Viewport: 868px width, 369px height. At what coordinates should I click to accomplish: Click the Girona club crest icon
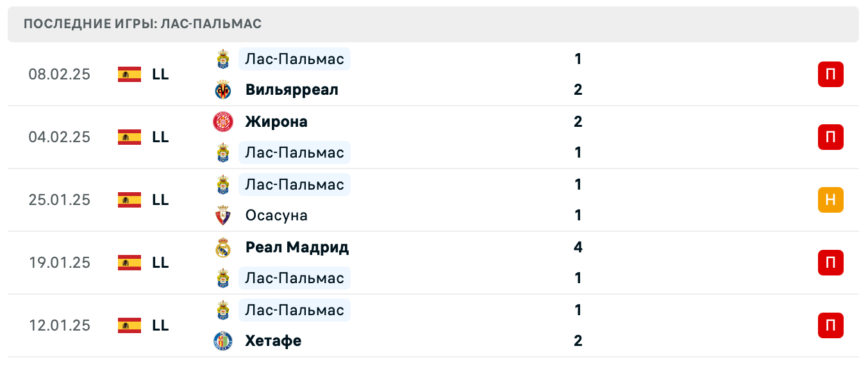223,122
